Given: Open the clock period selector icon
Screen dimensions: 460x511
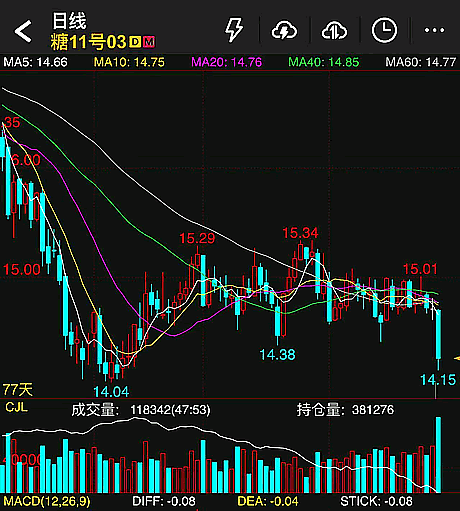Looking at the screenshot, I should [384, 30].
